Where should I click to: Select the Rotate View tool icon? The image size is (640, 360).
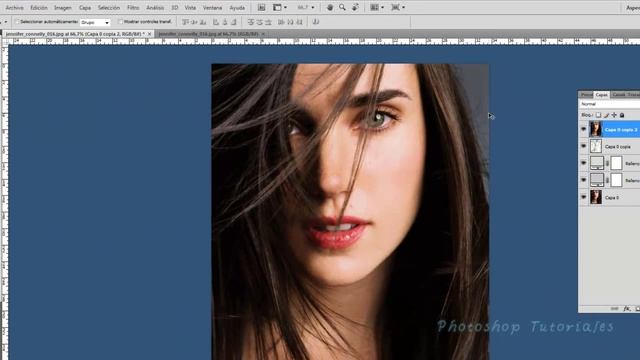(x=356, y=7)
